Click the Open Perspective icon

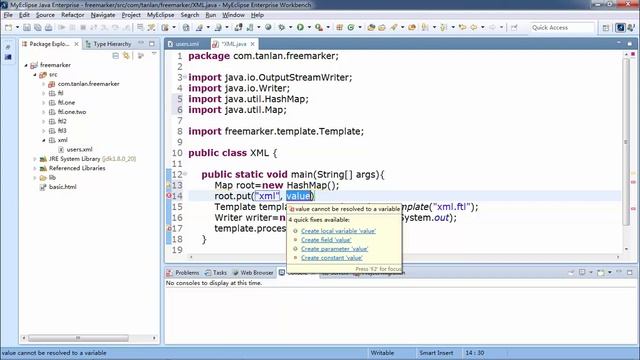[606, 27]
